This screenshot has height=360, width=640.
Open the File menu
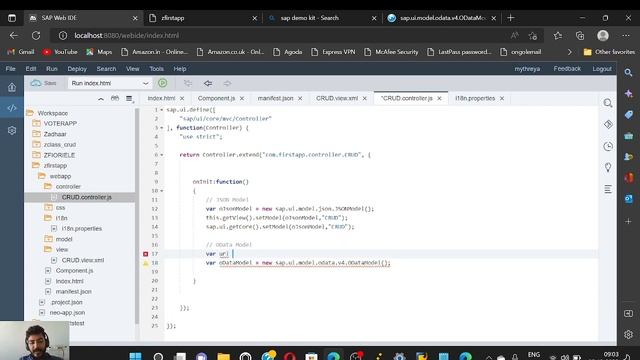(11, 69)
